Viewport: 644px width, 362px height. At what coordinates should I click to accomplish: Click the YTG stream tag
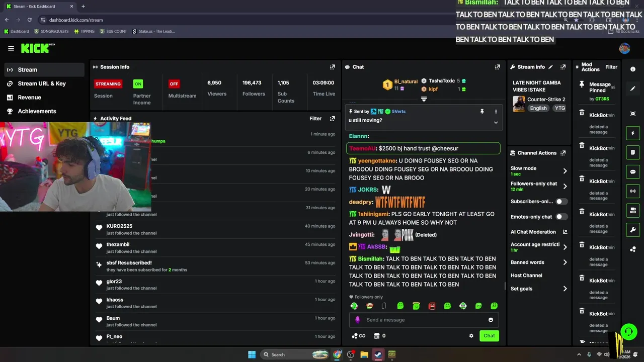pos(559,108)
